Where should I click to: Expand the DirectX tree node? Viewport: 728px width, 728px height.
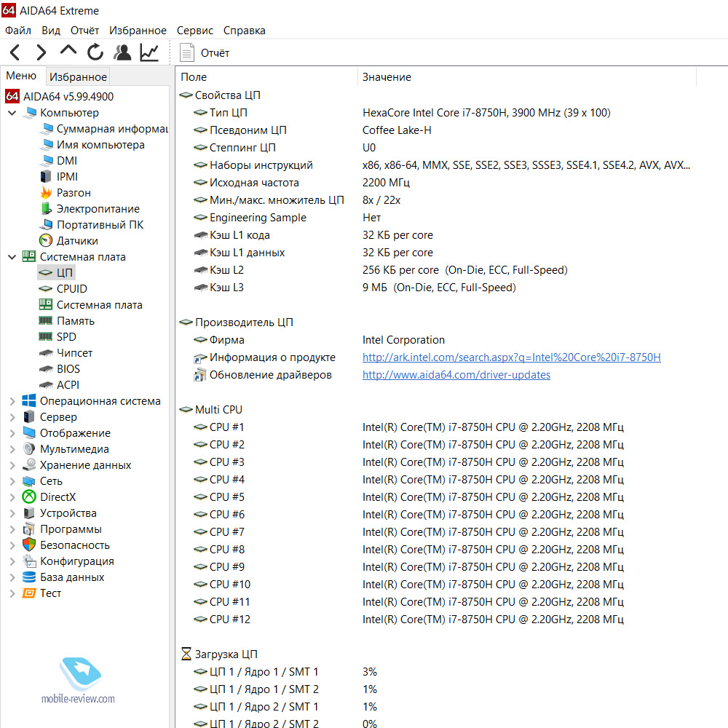12,497
